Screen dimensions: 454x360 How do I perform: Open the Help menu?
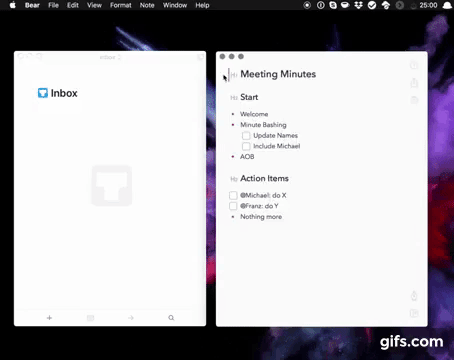pyautogui.click(x=202, y=5)
